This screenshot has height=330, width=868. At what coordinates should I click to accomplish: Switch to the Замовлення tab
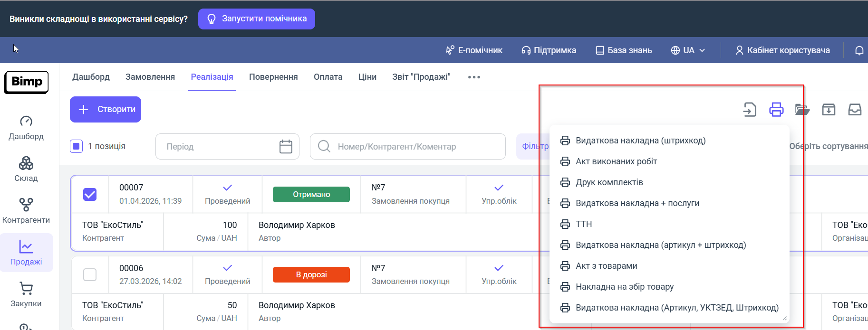(x=150, y=77)
